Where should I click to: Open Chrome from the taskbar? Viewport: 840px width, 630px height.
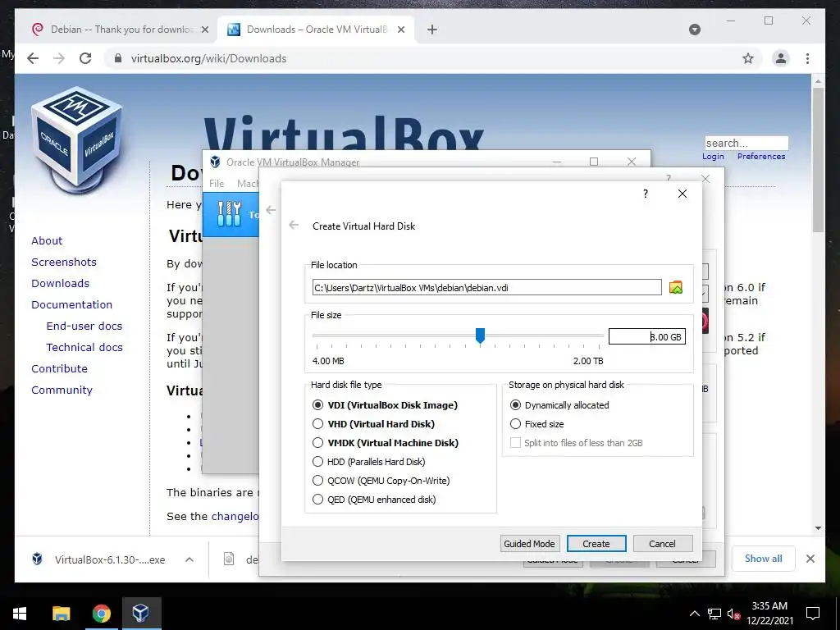point(101,613)
